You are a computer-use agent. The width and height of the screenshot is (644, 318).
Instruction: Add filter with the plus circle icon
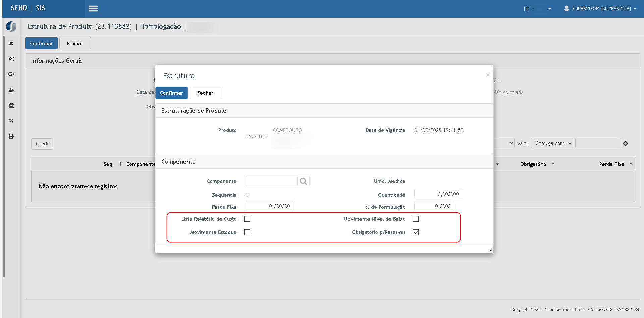tap(625, 144)
